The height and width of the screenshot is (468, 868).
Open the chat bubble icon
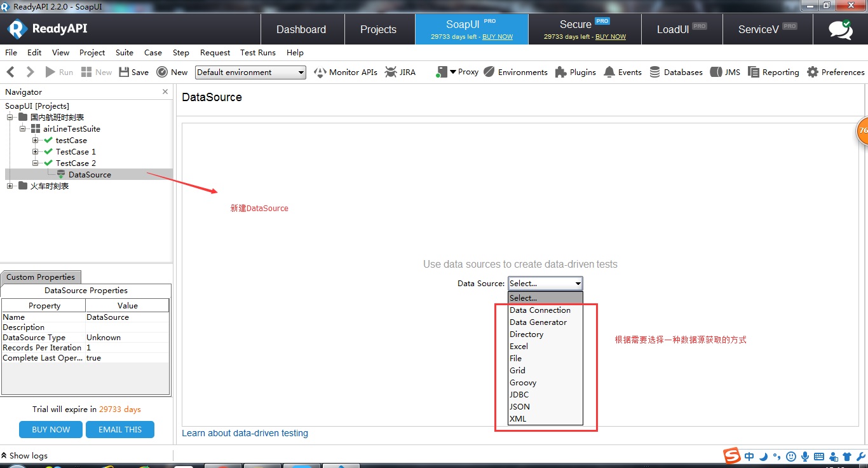point(841,30)
